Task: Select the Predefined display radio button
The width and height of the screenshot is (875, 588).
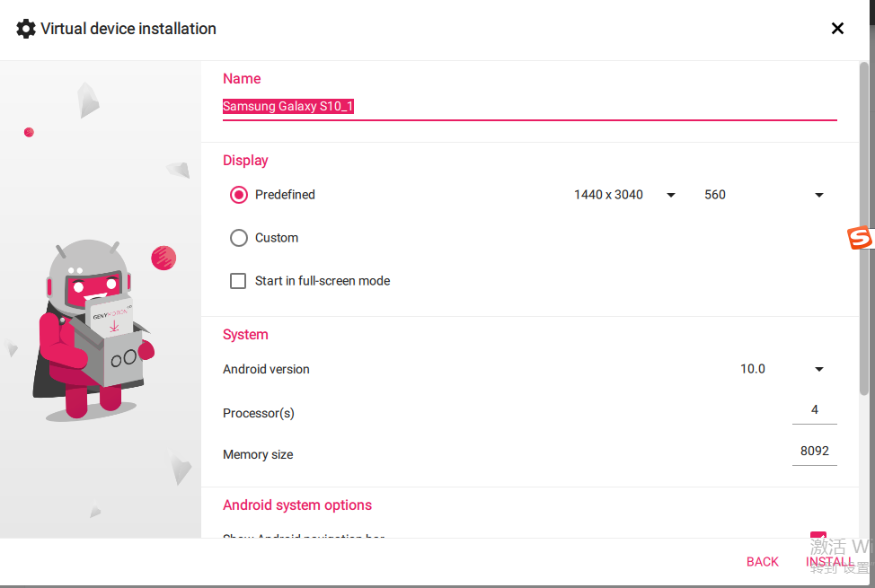Action: click(239, 195)
